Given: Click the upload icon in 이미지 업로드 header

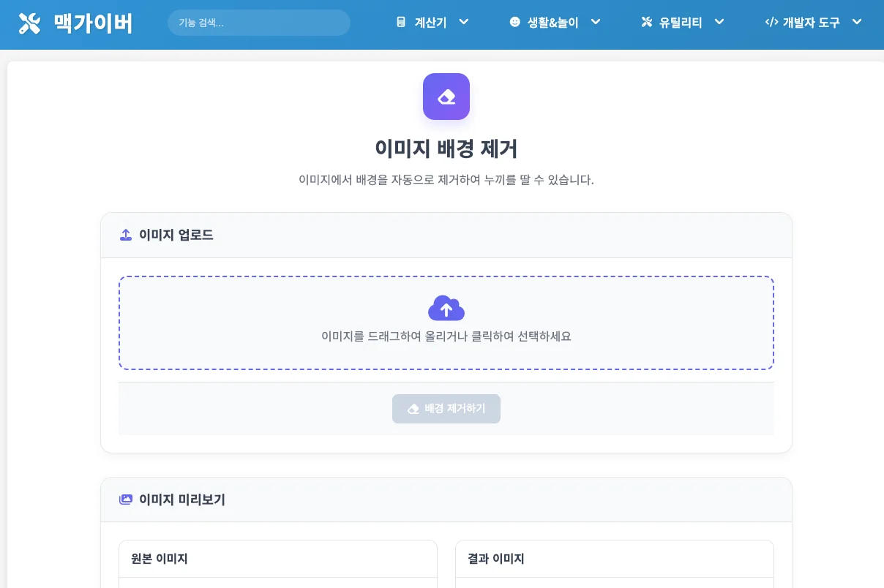Looking at the screenshot, I should coord(126,235).
